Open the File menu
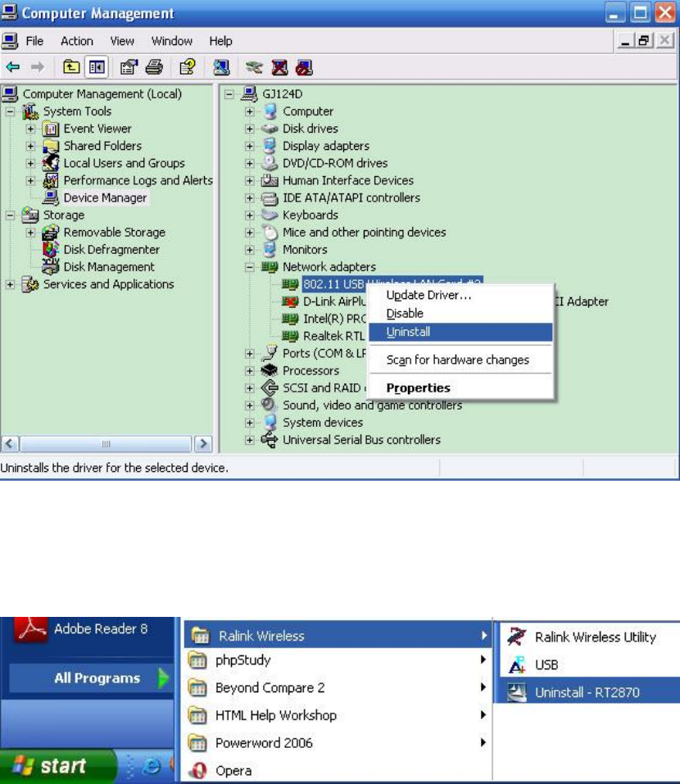This screenshot has height=784, width=680. point(34,41)
